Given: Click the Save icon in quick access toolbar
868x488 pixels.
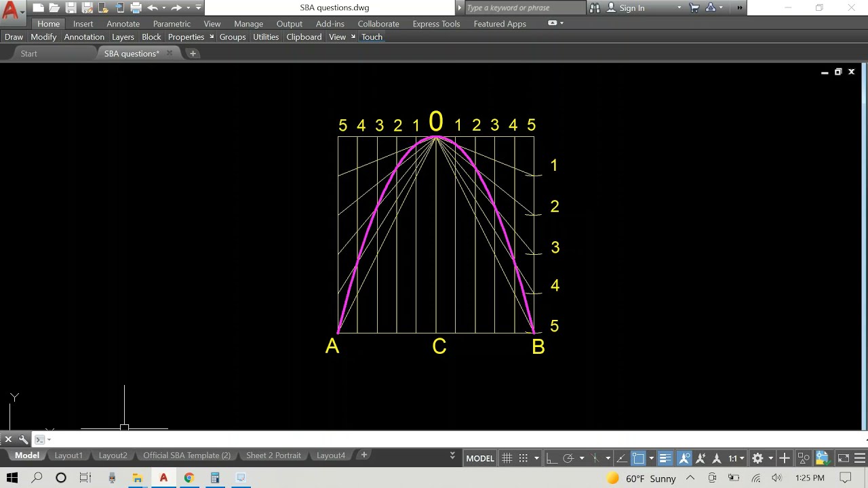Looking at the screenshot, I should pyautogui.click(x=71, y=7).
